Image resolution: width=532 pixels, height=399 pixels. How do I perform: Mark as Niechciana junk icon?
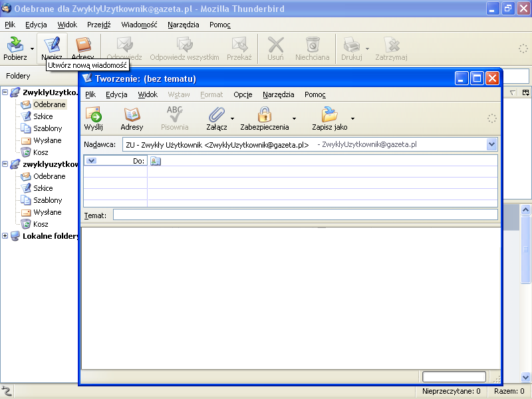pyautogui.click(x=312, y=45)
